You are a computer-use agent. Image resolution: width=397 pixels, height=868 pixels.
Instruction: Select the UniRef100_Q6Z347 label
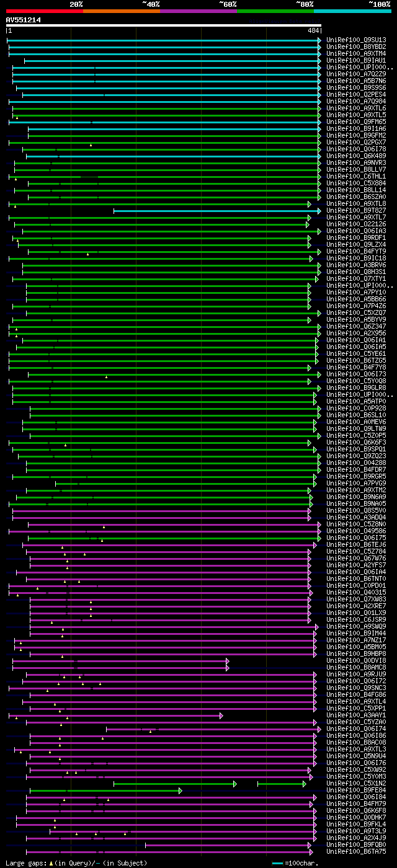[356, 326]
